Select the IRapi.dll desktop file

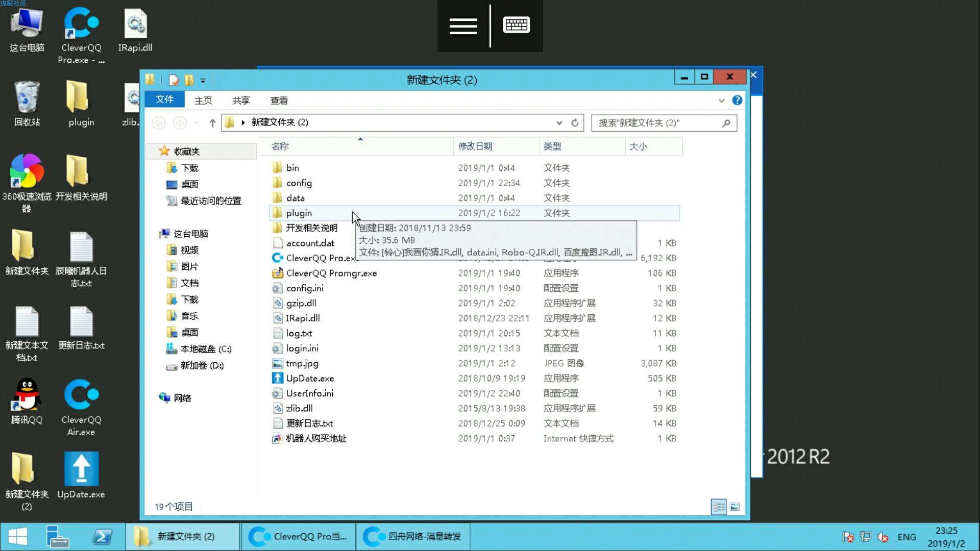(135, 31)
